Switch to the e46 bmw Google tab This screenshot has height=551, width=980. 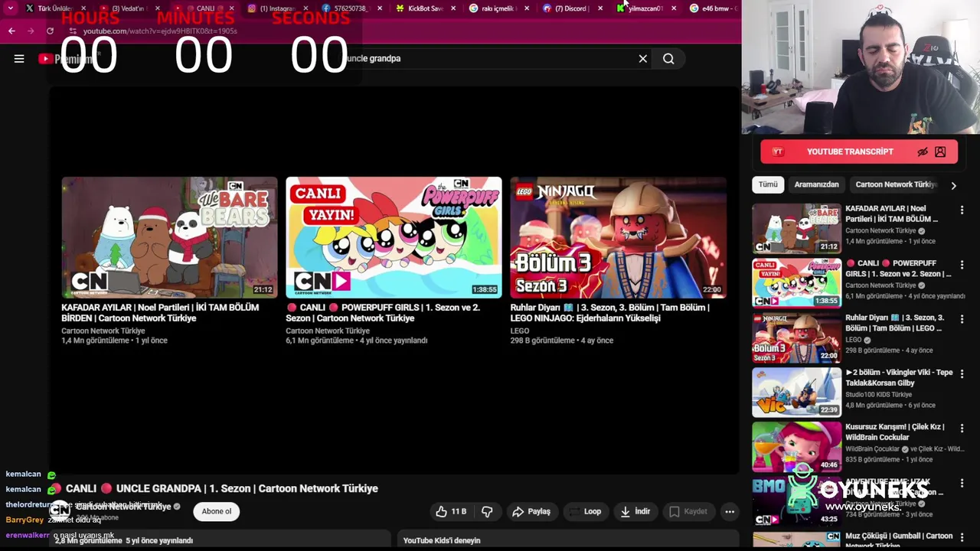tap(714, 8)
